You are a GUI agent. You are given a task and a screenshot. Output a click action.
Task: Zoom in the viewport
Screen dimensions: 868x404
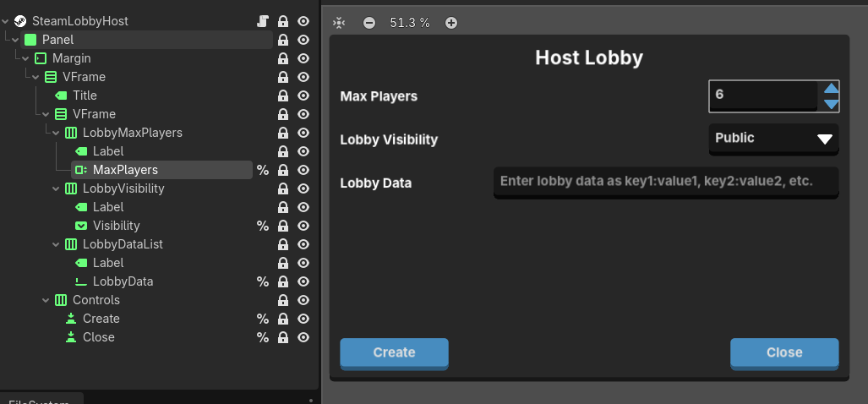[x=451, y=23]
